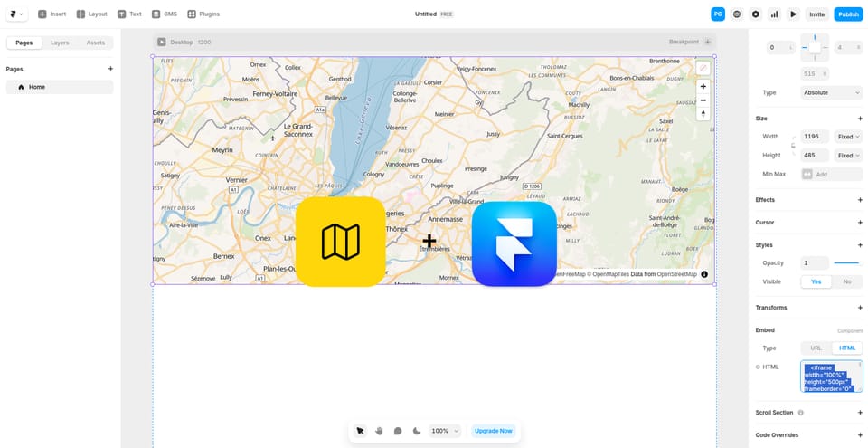Click the Desktop breakpoint play icon
This screenshot has width=868, height=448.
pyautogui.click(x=161, y=43)
